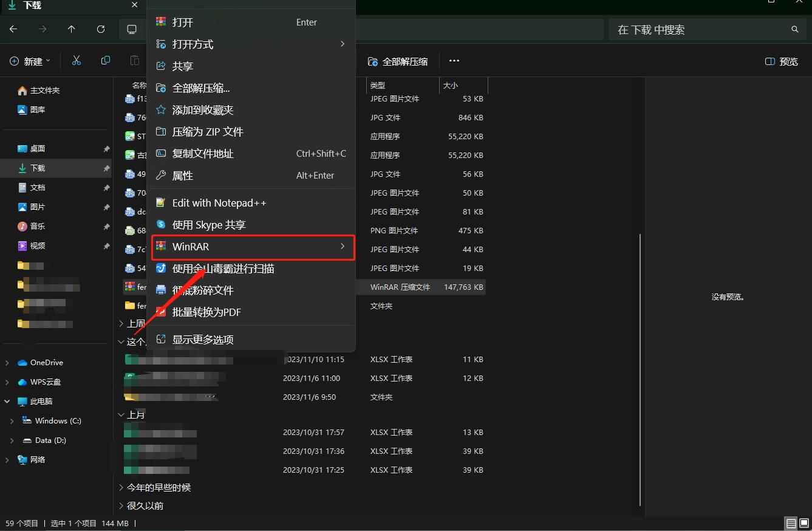Image resolution: width=812 pixels, height=531 pixels.
Task: Click the WPS cloud drive icon
Action: click(x=22, y=382)
